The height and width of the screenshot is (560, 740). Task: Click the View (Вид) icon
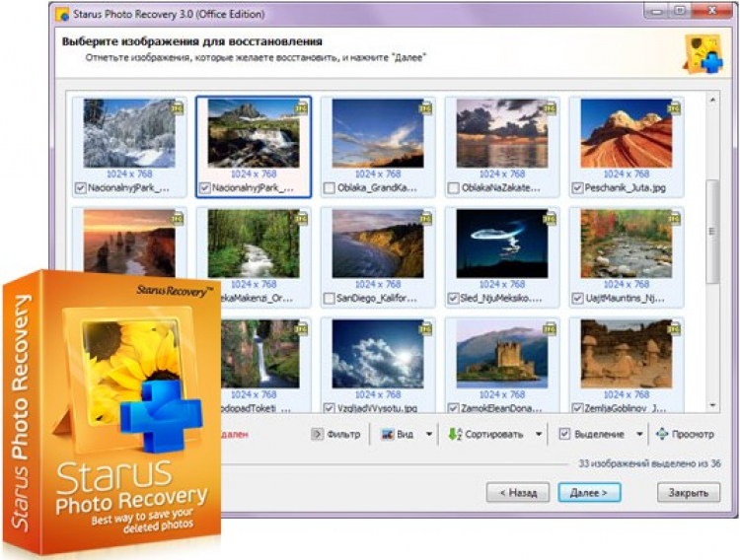pos(388,434)
